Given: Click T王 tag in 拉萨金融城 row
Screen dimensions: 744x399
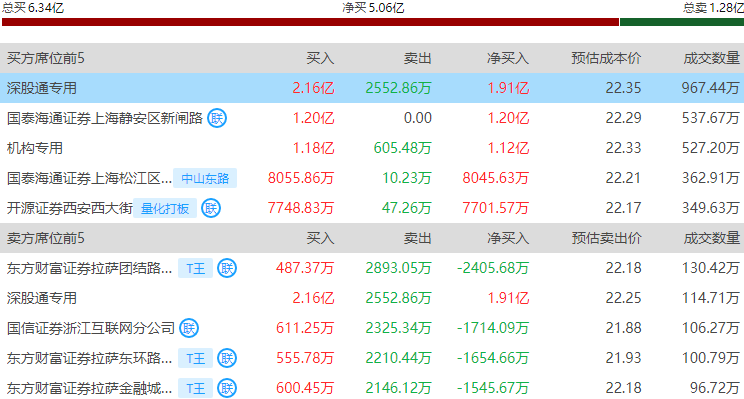Looking at the screenshot, I should tap(195, 389).
